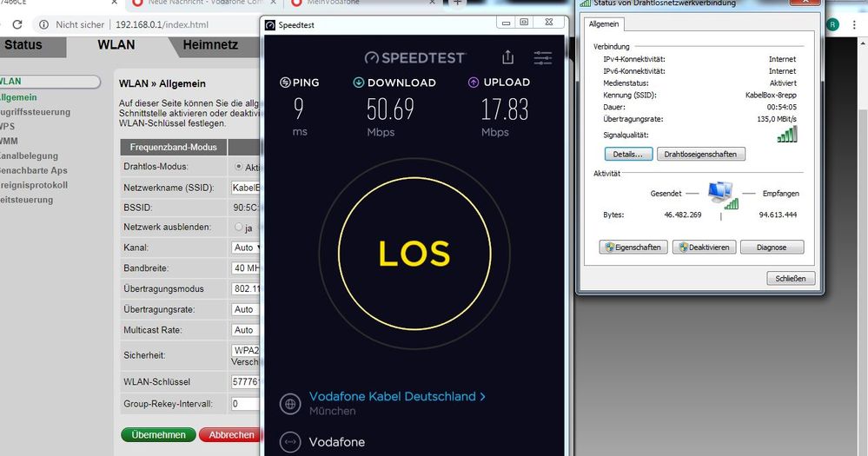The image size is (868, 456).
Task: Switch to 'MeinVodafone' browser tab
Action: point(333,3)
